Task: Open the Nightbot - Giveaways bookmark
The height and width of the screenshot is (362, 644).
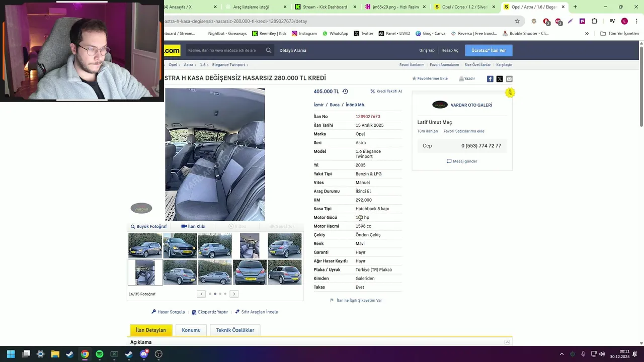Action: [x=227, y=34]
